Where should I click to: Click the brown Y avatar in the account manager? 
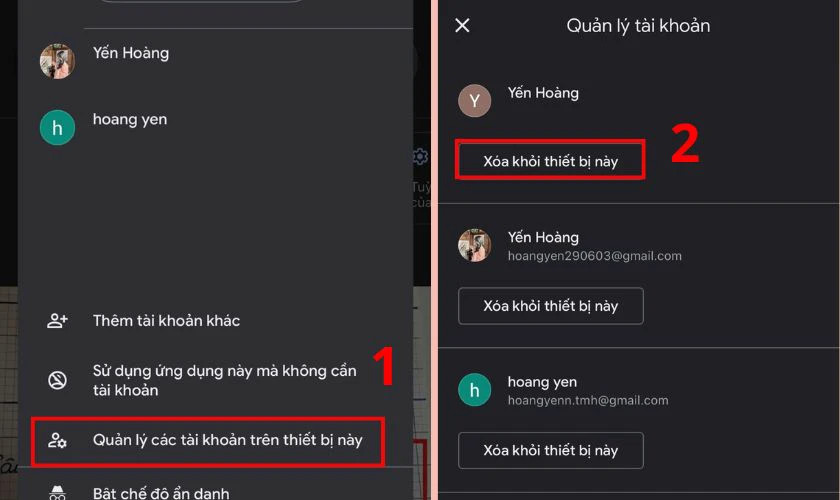click(x=475, y=101)
